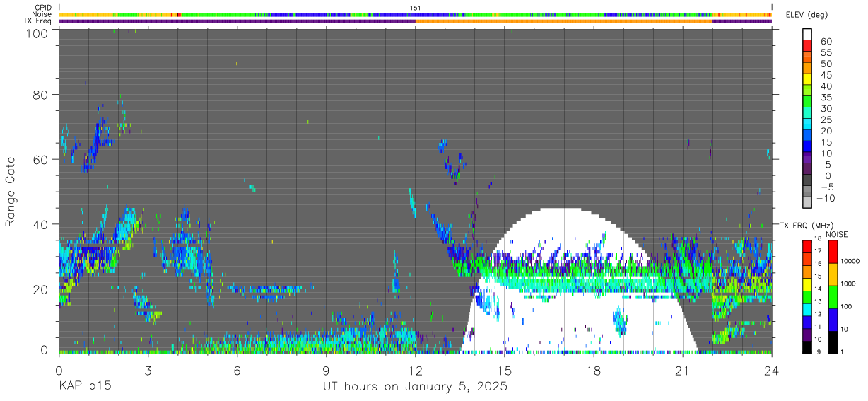The image size is (868, 401).
Task: Click the CPID label above the plot
Action: 44,8
